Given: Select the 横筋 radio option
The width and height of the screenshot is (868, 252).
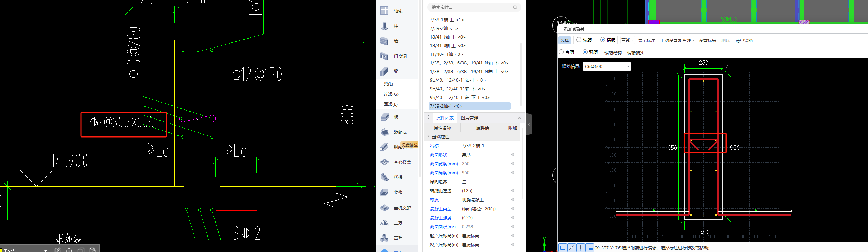Looking at the screenshot, I should (603, 40).
